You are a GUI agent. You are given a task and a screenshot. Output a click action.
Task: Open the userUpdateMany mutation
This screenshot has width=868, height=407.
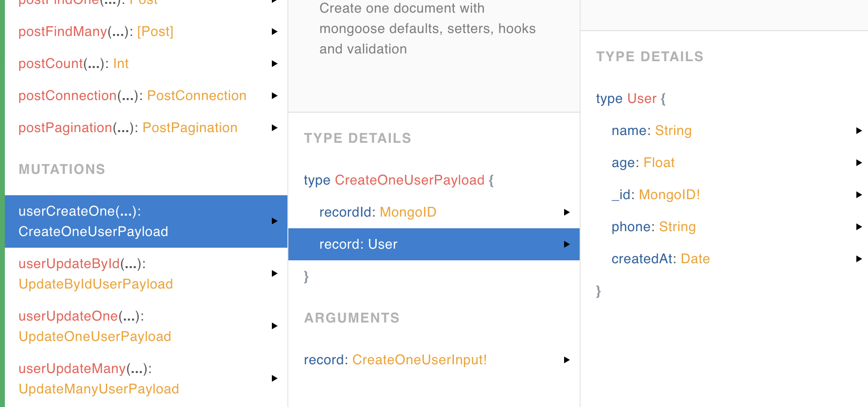pos(72,369)
